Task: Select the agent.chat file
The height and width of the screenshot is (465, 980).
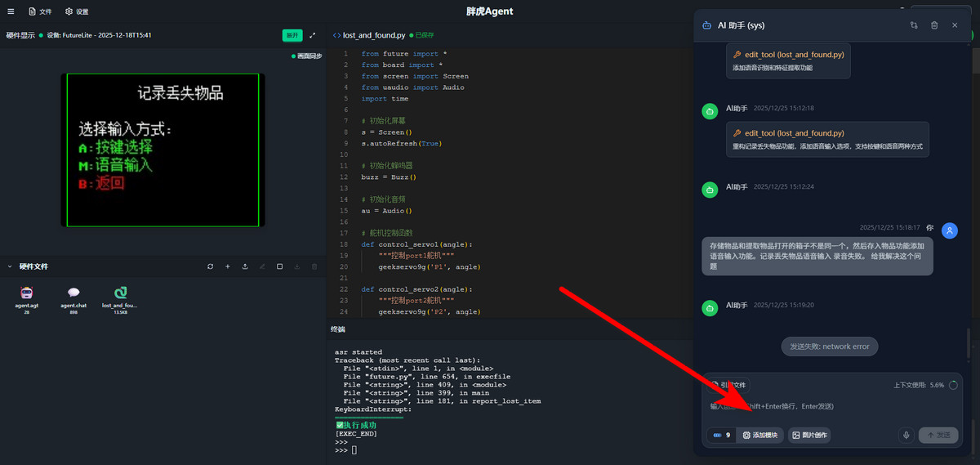Action: (x=73, y=297)
